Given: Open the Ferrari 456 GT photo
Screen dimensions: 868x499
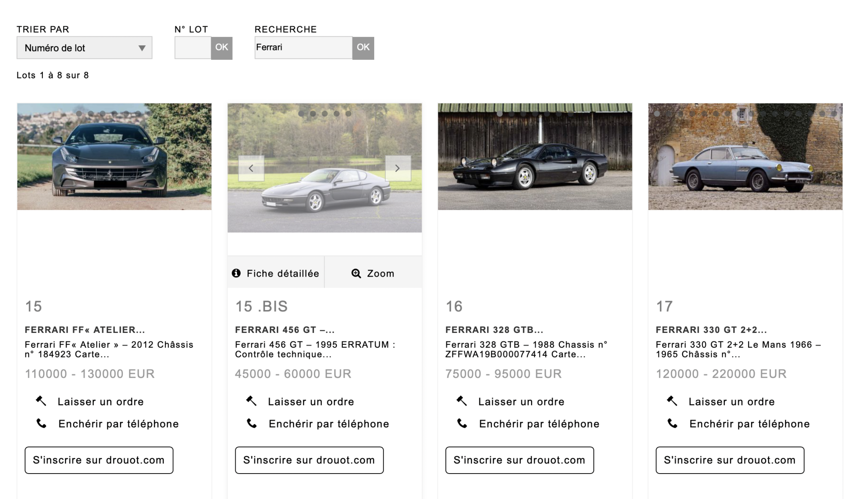Looking at the screenshot, I should click(325, 168).
